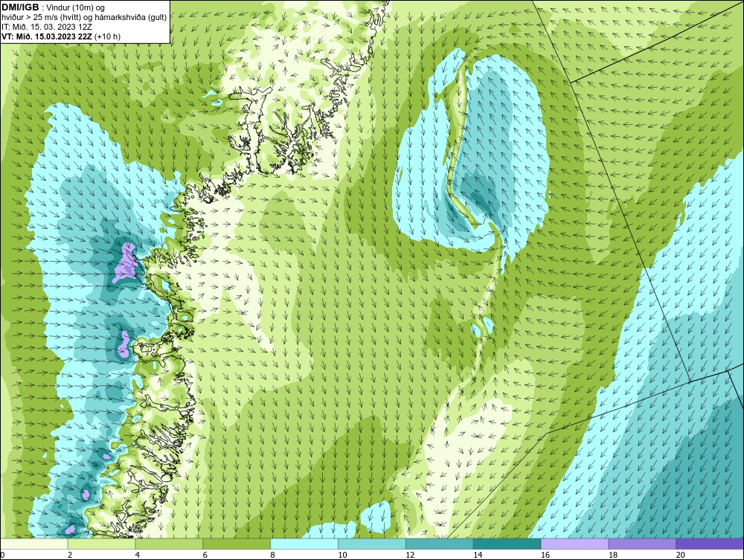Click the 8–10 m/s pale cyan swatch

point(304,544)
